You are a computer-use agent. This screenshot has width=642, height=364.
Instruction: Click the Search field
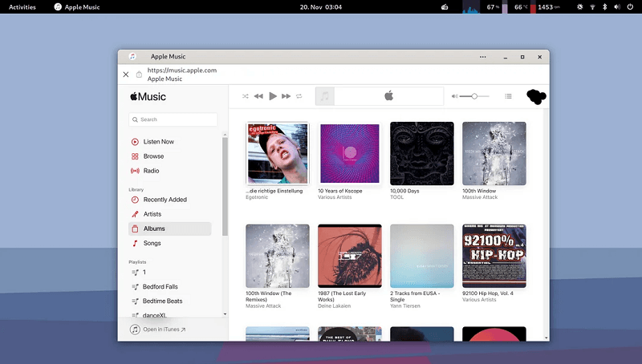point(173,119)
